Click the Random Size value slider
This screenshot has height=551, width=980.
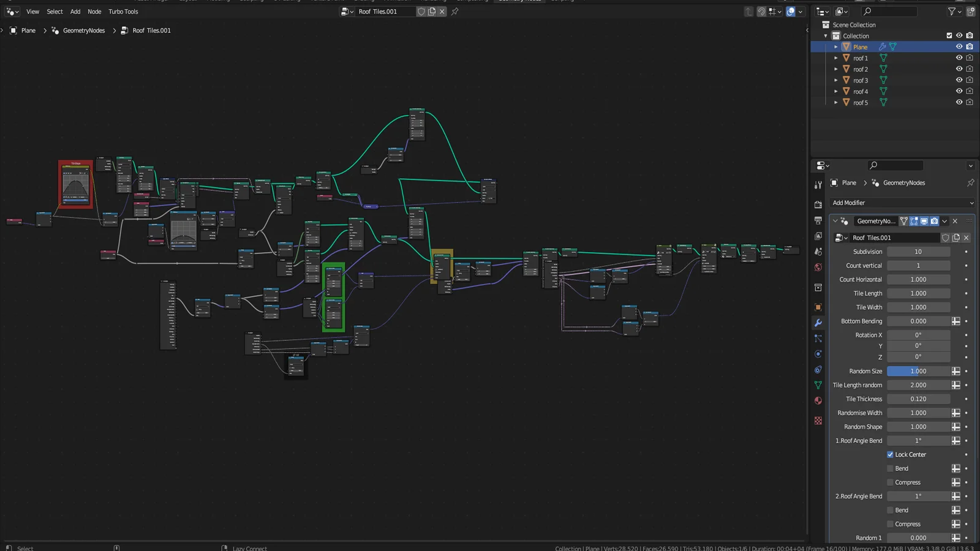pyautogui.click(x=918, y=371)
